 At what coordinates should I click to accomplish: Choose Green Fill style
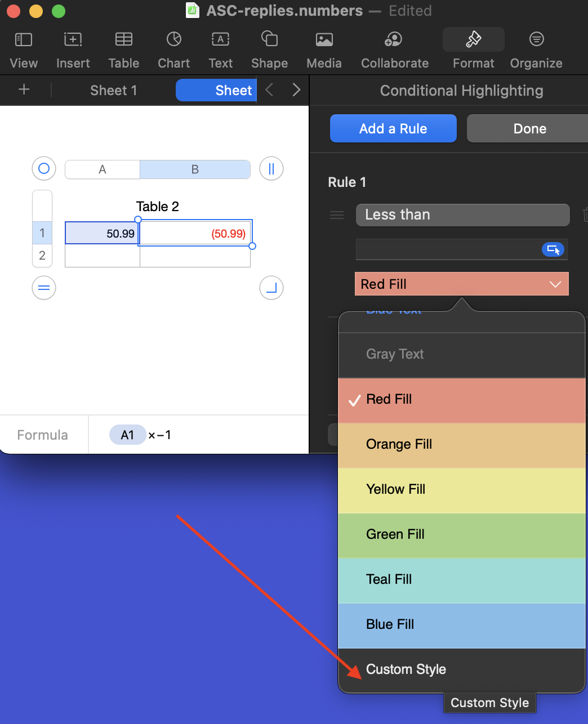tap(462, 535)
